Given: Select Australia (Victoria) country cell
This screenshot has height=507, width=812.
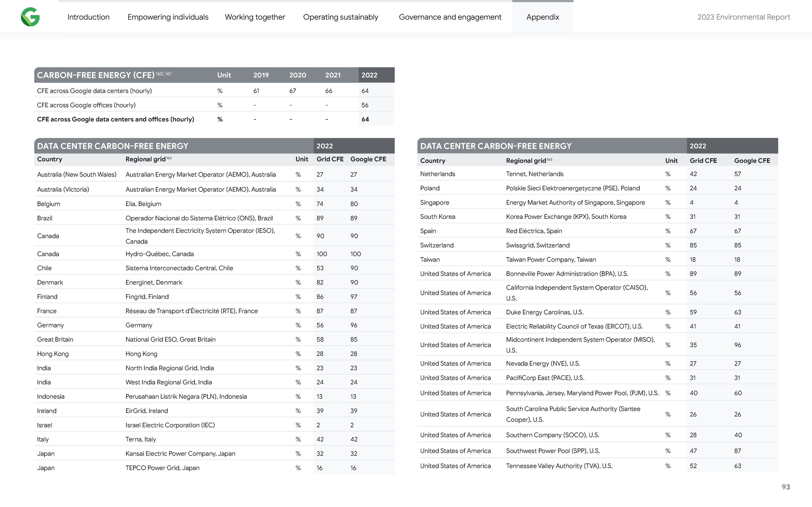Looking at the screenshot, I should pos(63,190).
